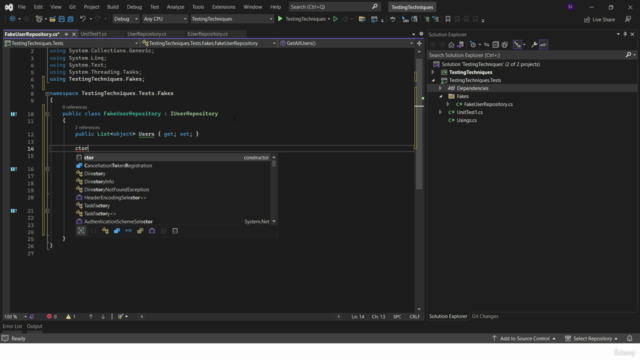Expand the UnitTest1.cs node
Image resolution: width=640 pixels, height=360 pixels.
tap(440, 112)
